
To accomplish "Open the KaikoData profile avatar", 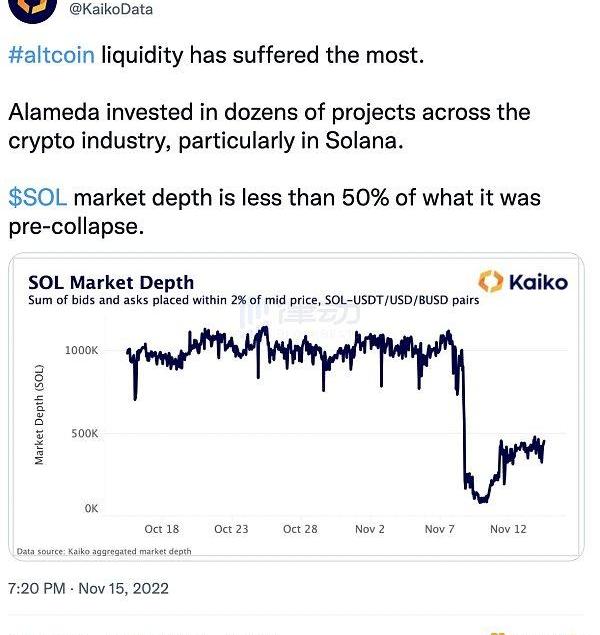I will 32,9.
